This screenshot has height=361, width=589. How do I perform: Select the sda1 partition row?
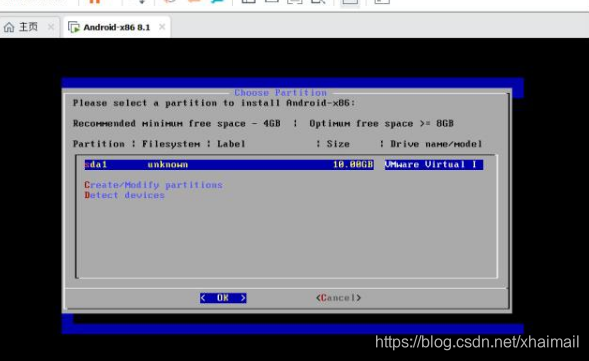[284, 165]
